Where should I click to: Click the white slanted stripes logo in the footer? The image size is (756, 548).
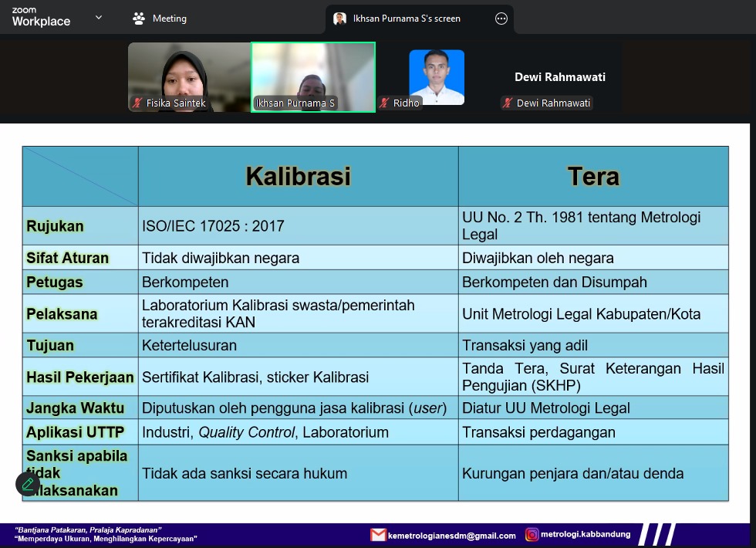[x=657, y=534]
